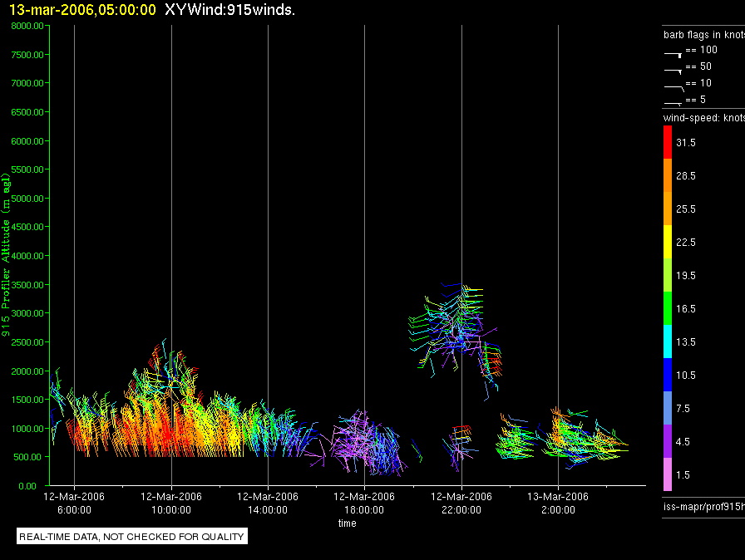Click the 4500.00 altitude tick label

(27, 227)
